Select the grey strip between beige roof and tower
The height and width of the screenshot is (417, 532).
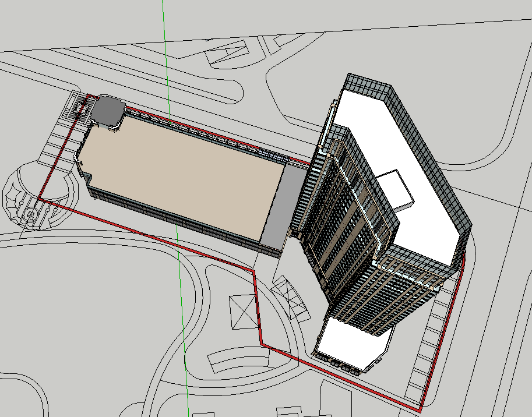tap(284, 206)
